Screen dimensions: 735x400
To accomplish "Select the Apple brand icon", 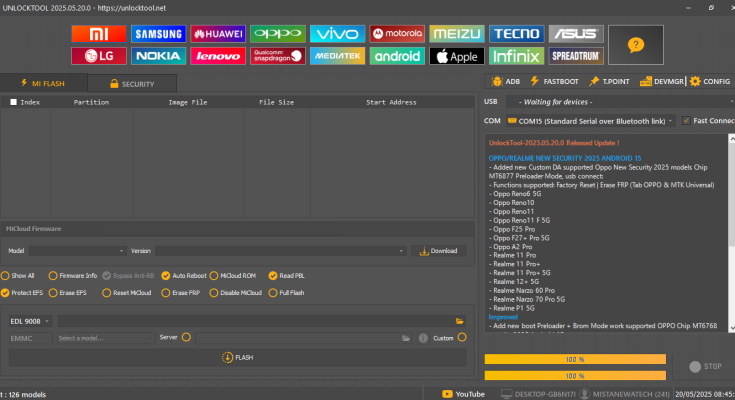I will pyautogui.click(x=457, y=56).
